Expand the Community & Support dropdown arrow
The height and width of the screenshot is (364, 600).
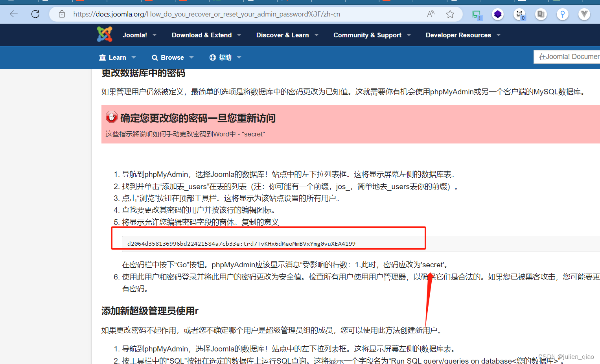point(409,35)
